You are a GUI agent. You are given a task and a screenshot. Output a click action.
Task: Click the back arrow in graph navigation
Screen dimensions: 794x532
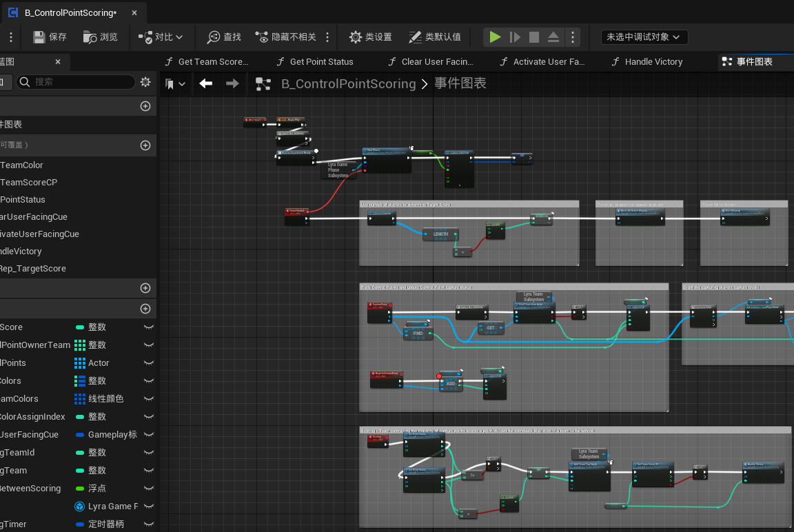tap(205, 83)
